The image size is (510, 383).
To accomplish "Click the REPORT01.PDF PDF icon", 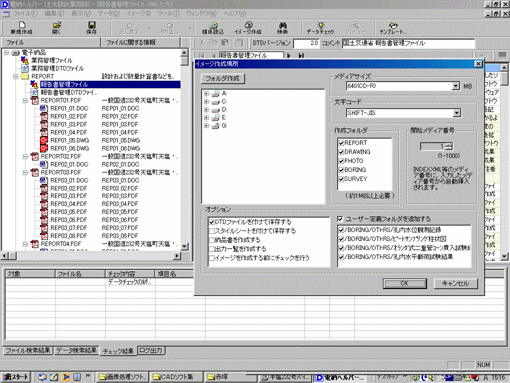I will 34,100.
